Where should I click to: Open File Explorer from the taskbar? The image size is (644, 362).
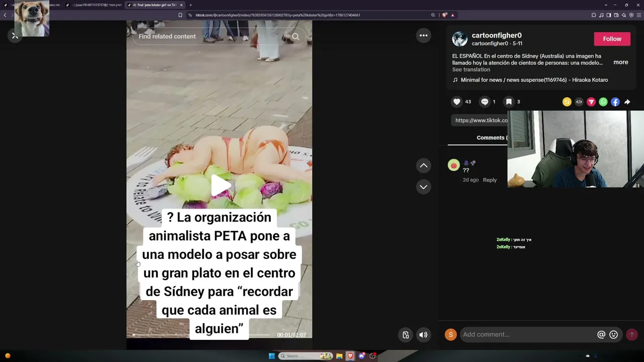click(339, 356)
